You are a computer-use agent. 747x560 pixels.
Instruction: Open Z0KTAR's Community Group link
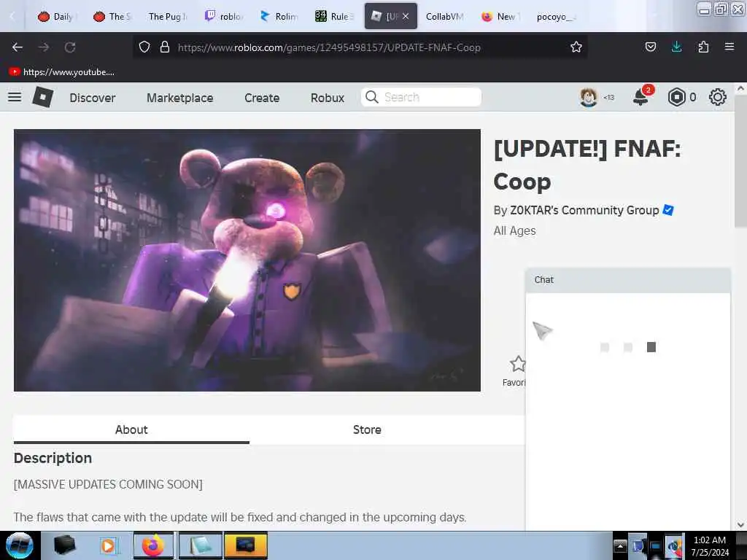tap(584, 210)
